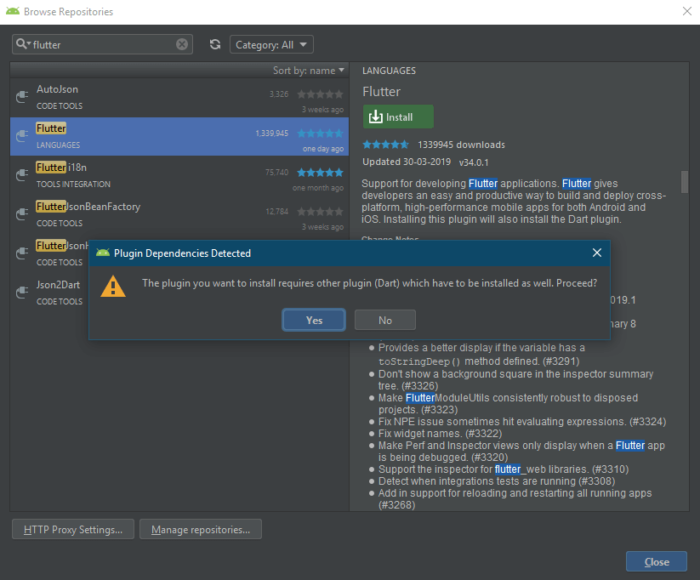Click the LANGUAGES category label in details
This screenshot has height=580, width=700.
[x=389, y=71]
